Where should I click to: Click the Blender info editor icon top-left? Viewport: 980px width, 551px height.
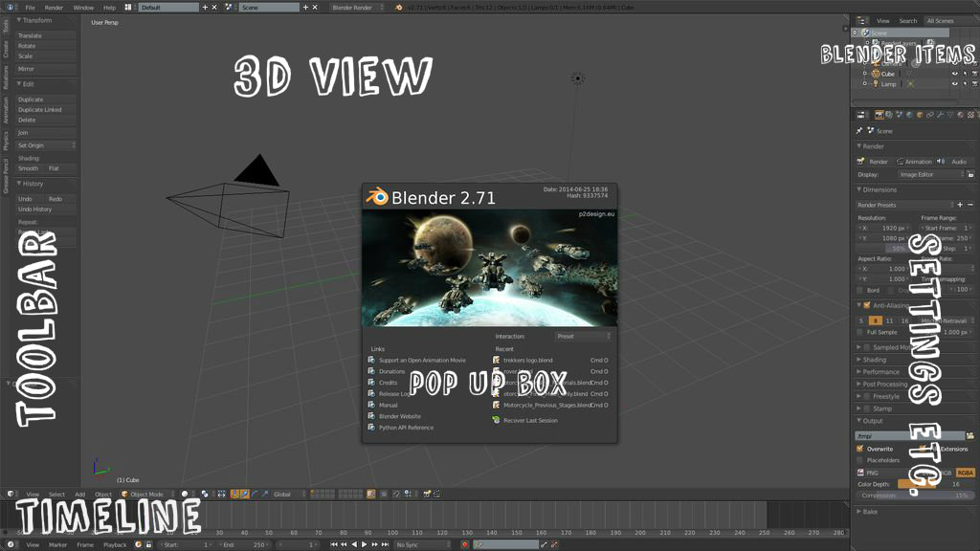coord(10,8)
